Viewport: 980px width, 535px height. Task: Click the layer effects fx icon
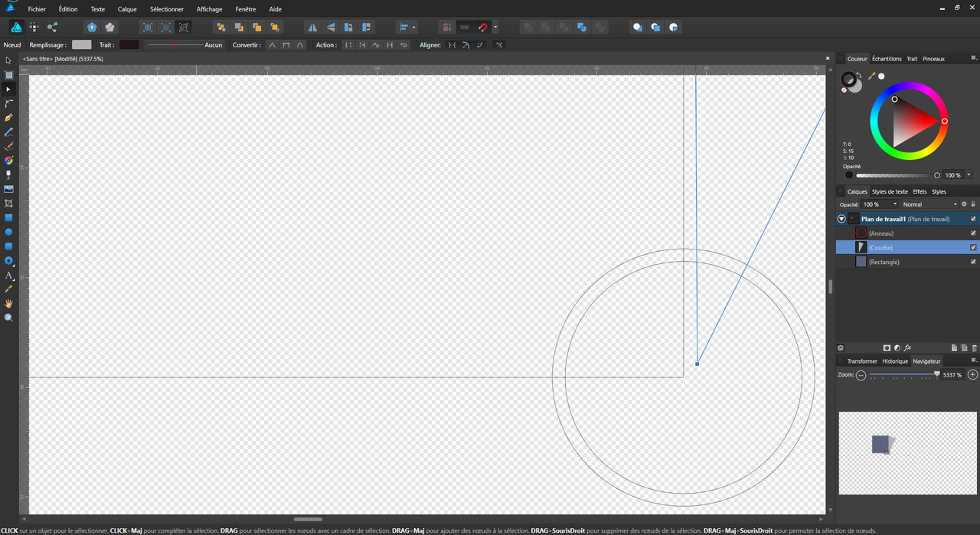pos(908,347)
